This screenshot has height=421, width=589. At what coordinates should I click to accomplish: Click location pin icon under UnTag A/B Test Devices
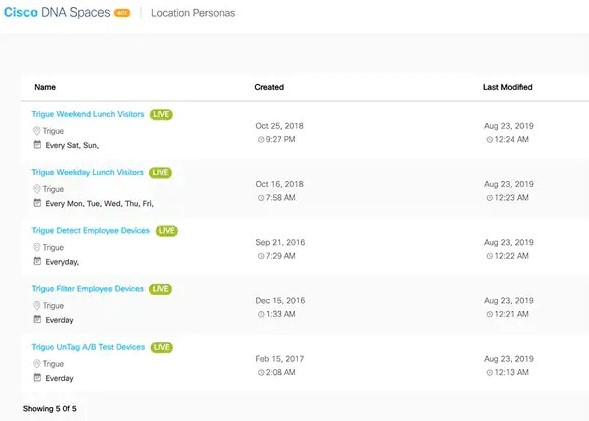pos(36,364)
